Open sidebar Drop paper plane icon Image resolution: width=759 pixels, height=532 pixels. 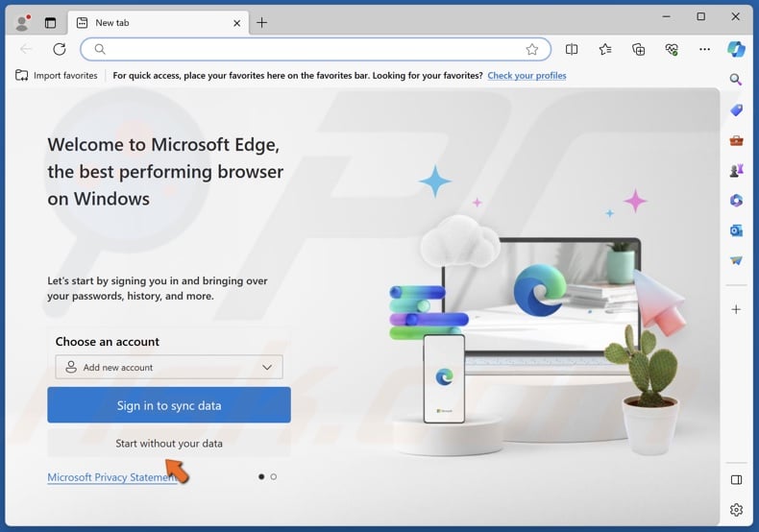pos(736,260)
